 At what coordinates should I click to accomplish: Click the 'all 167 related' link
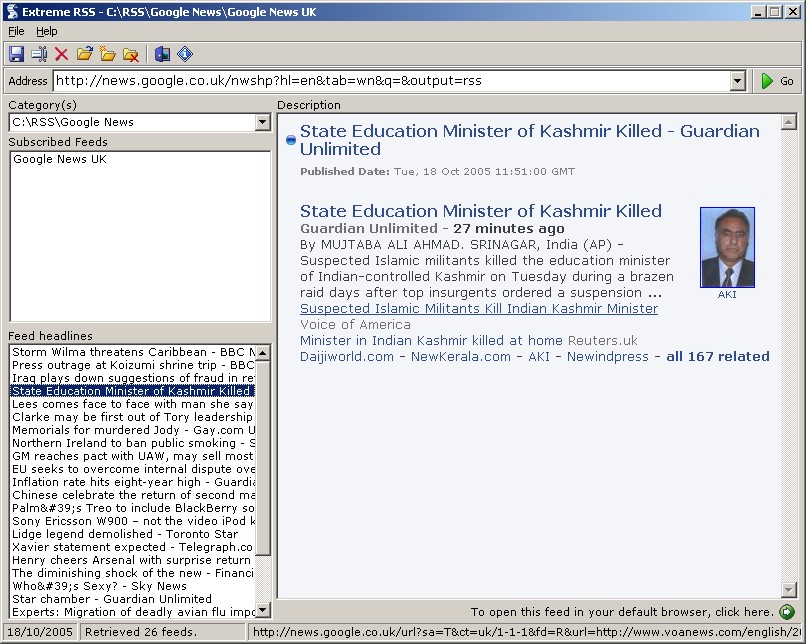[718, 357]
